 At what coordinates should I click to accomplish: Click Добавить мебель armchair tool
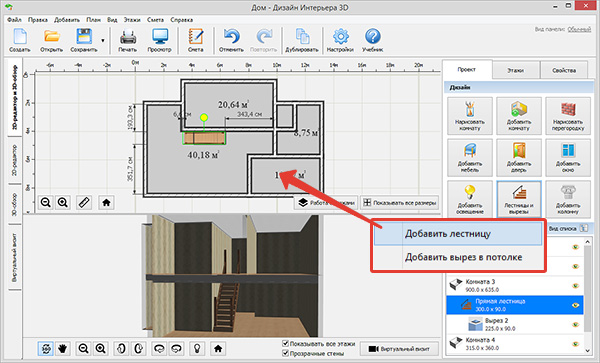(470, 158)
